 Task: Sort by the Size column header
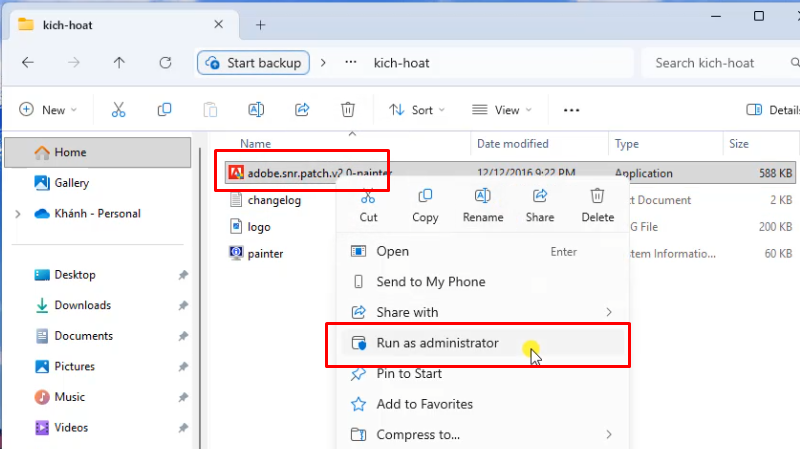pyautogui.click(x=739, y=144)
